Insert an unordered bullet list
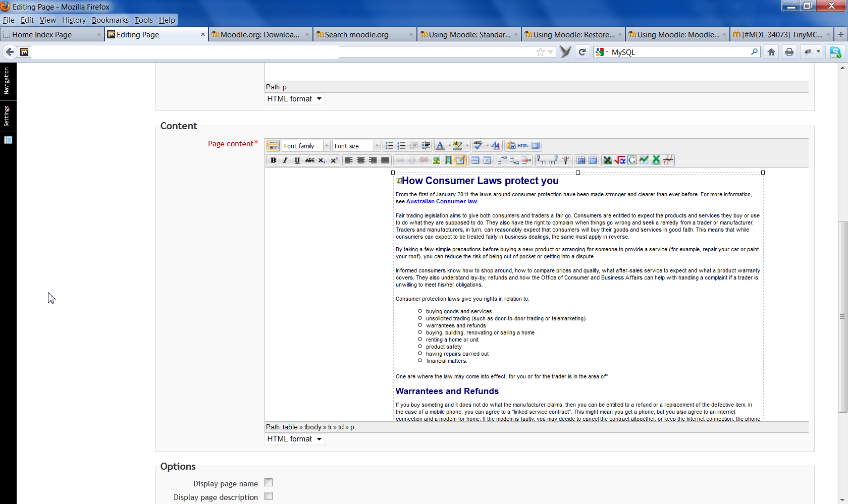The image size is (848, 504). click(389, 146)
